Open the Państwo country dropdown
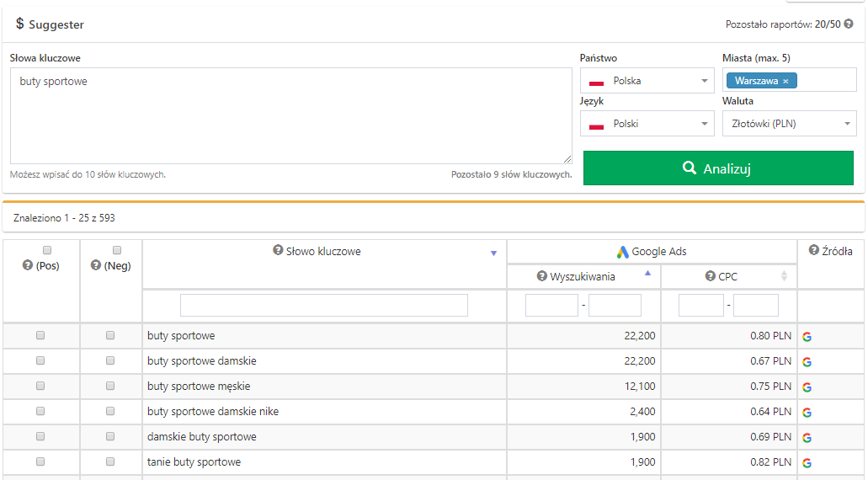 tap(647, 82)
